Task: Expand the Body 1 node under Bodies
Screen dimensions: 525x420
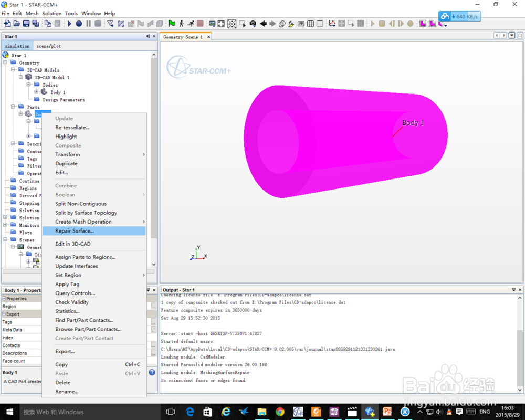Action: click(x=36, y=92)
